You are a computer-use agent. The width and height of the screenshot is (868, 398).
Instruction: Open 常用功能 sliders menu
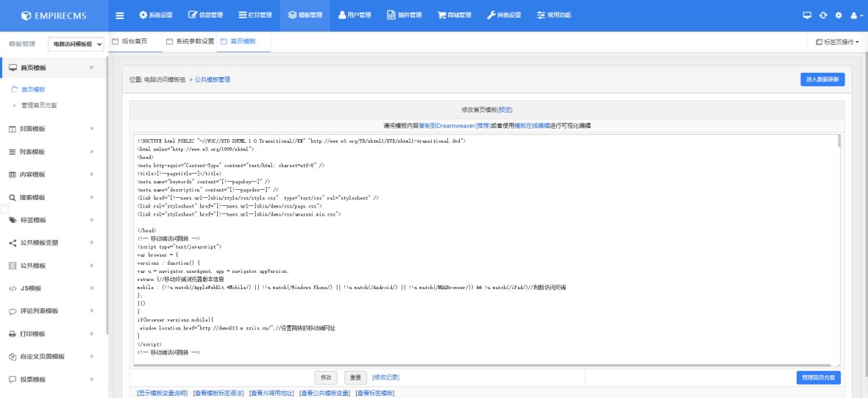[x=554, y=15]
